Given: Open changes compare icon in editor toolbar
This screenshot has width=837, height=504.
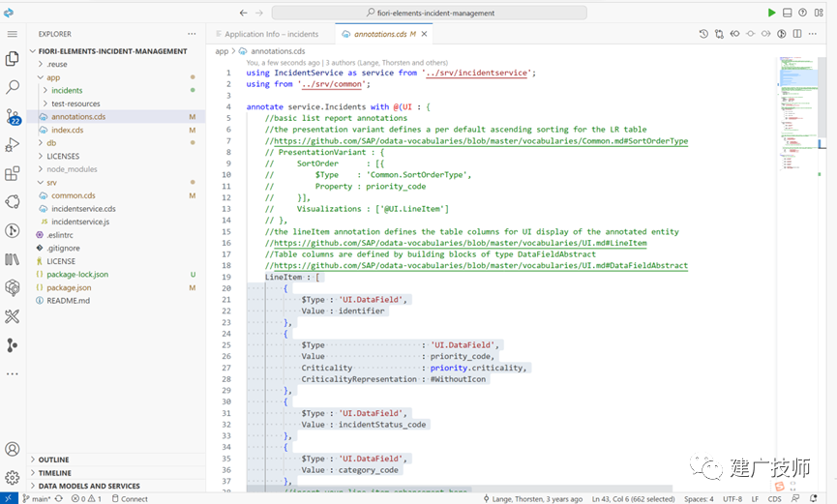Looking at the screenshot, I should point(719,34).
